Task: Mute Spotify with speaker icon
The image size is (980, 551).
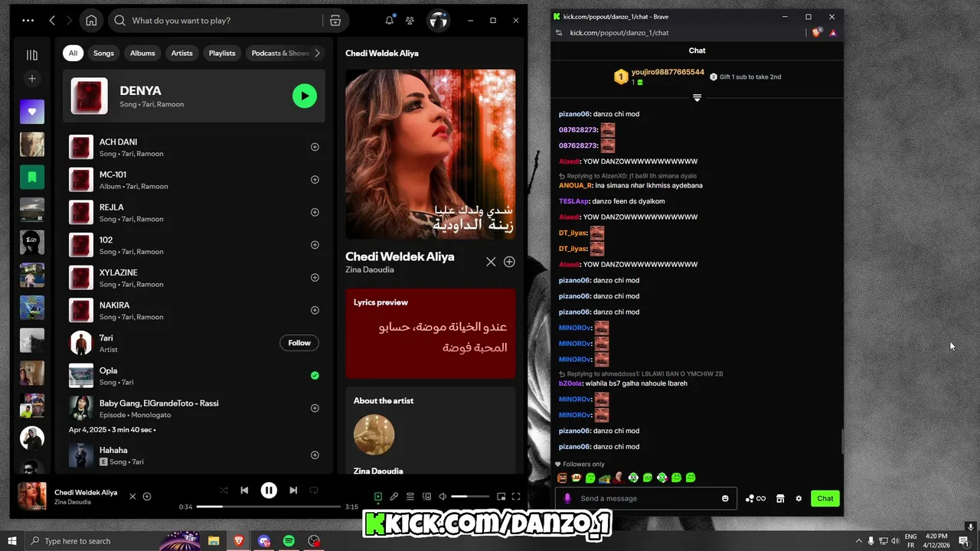Action: point(443,497)
